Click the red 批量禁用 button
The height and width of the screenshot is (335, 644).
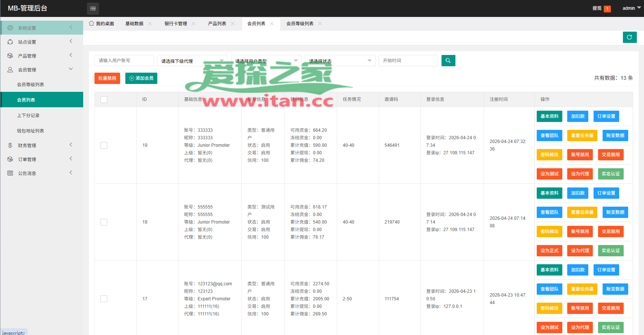pyautogui.click(x=107, y=78)
